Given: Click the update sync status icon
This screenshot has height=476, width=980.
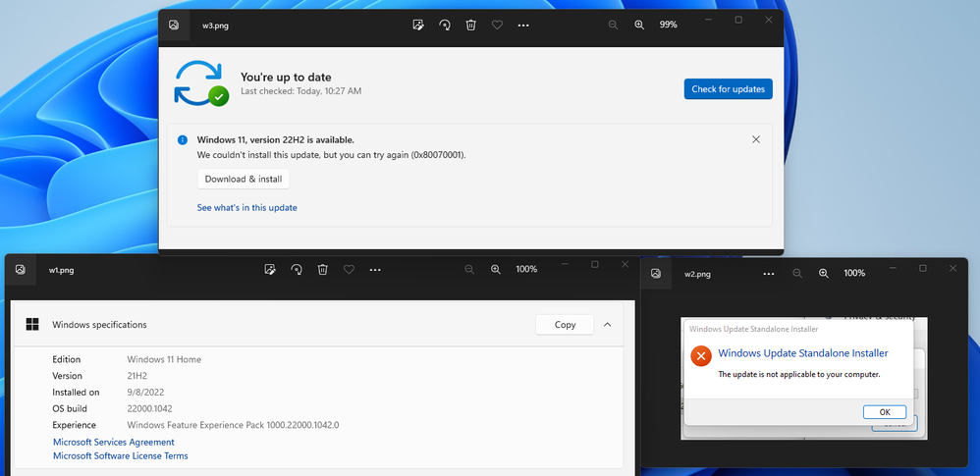Looking at the screenshot, I should coord(200,83).
